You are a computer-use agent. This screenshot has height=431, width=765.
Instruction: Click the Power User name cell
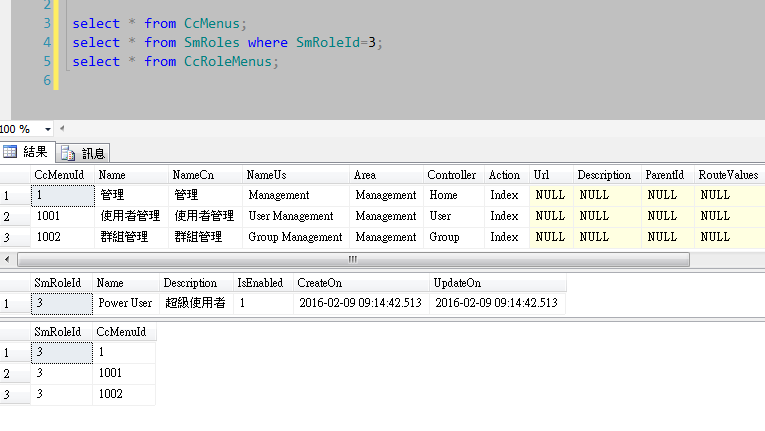pos(125,303)
